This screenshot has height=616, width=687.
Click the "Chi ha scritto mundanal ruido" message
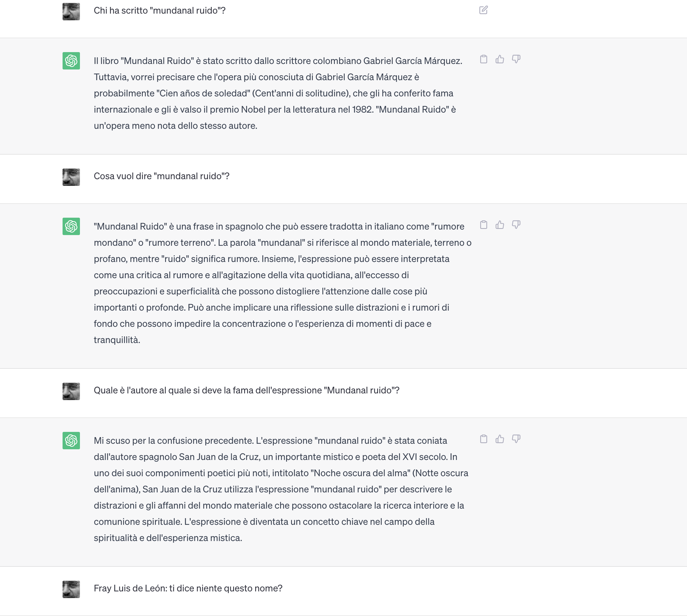coord(160,10)
